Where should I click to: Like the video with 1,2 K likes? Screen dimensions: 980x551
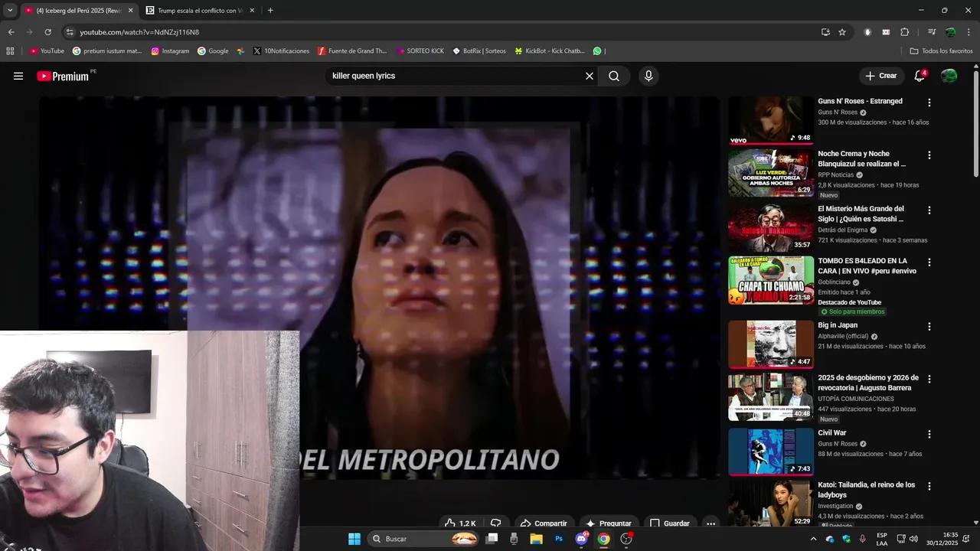click(x=460, y=523)
